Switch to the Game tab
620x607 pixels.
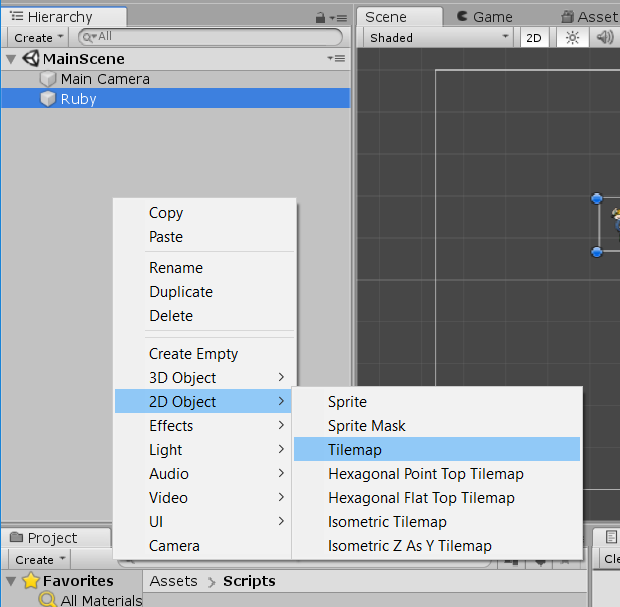point(483,17)
